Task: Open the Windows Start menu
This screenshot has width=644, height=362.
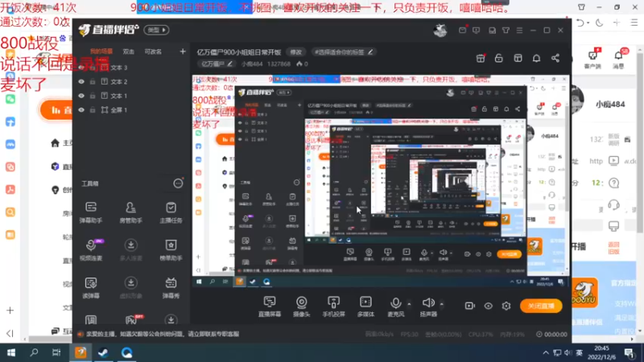Action: coord(11,352)
